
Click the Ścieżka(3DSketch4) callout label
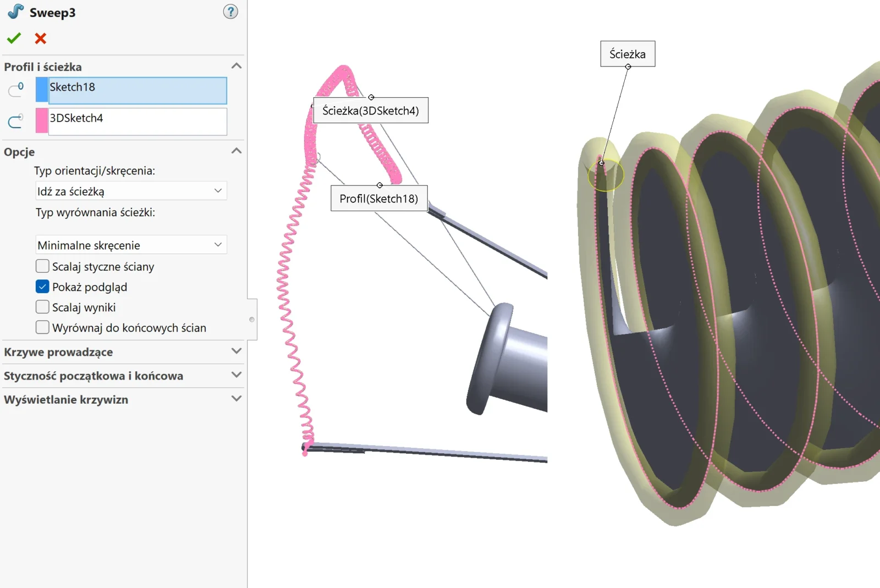371,111
